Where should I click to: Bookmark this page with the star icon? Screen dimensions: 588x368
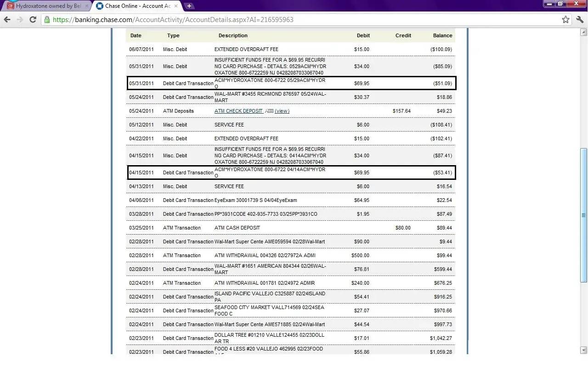[x=565, y=19]
